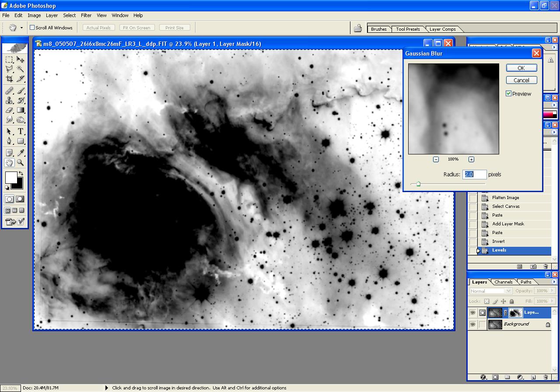Enable Scroll All Windows checkbox
Viewport: 560px width, 392px height.
coord(32,28)
